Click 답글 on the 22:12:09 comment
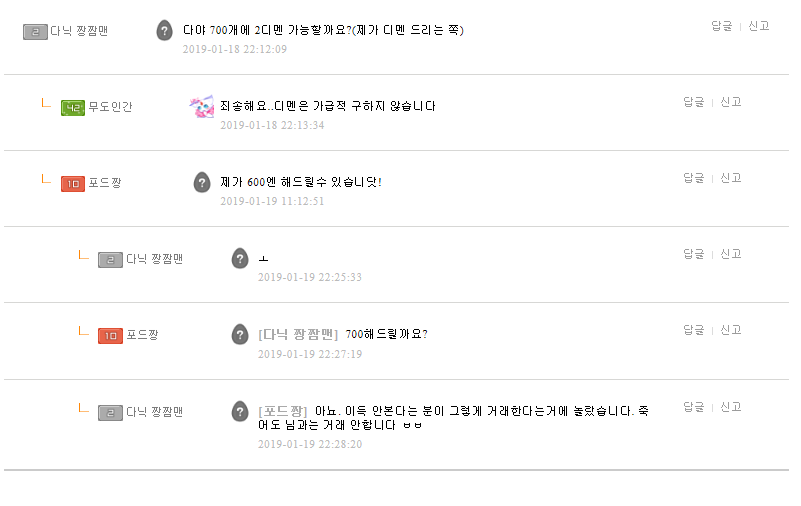This screenshot has width=801, height=506. pos(721,26)
